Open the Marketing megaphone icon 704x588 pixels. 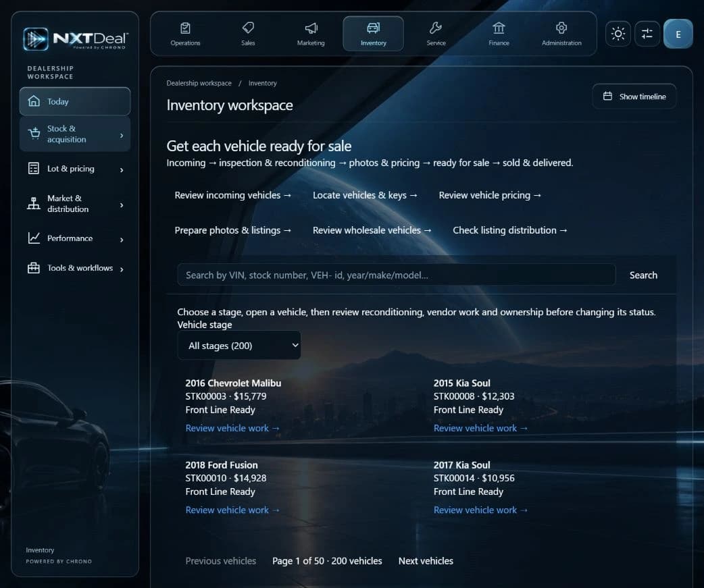[311, 28]
